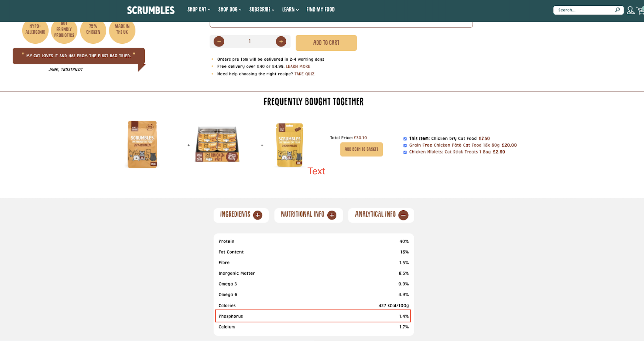
Task: Open the Learn menu
Action: 290,10
